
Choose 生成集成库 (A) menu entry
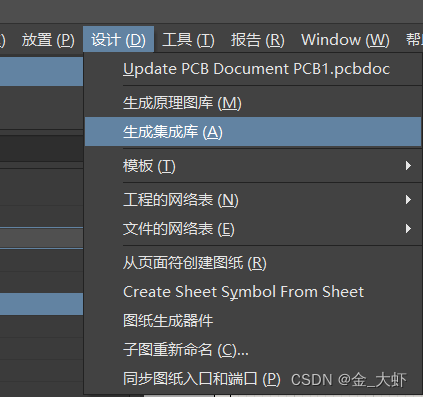253,132
